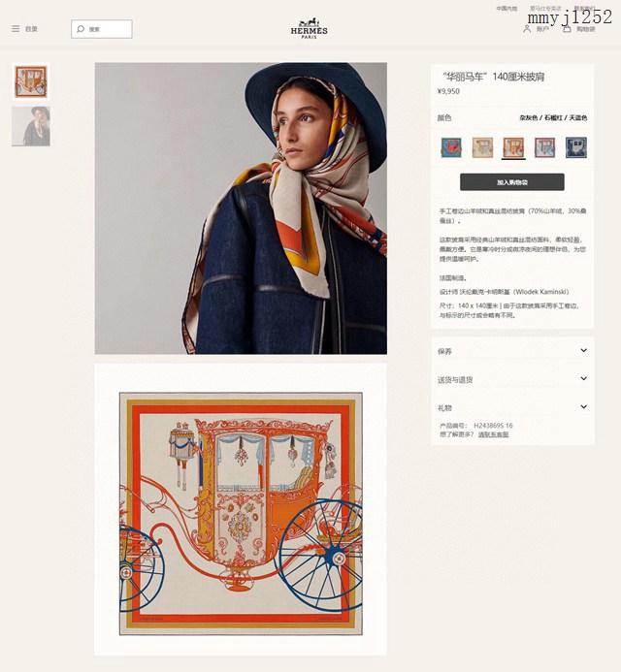Viewport: 621px width, 672px height.
Task: Open the account person icon
Action: click(x=527, y=29)
